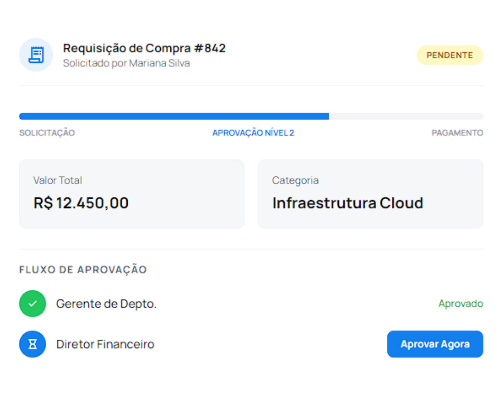
Task: Click the Requisição de Compra #842 title
Action: (x=144, y=48)
